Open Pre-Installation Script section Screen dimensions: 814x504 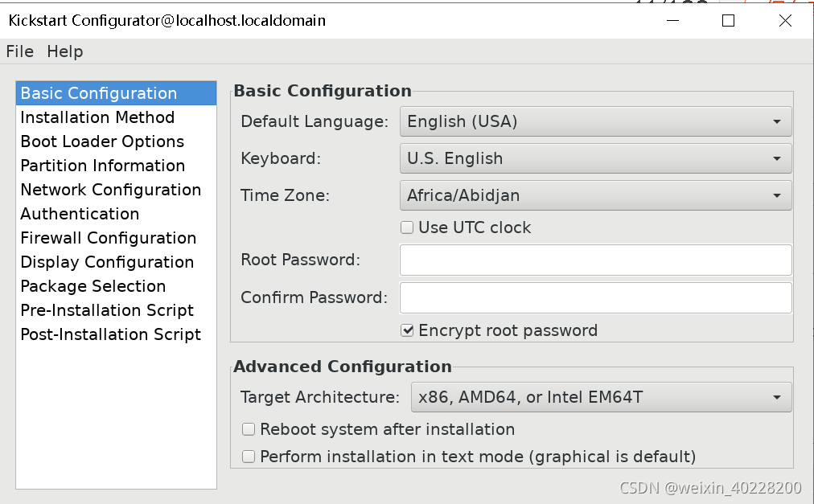107,310
